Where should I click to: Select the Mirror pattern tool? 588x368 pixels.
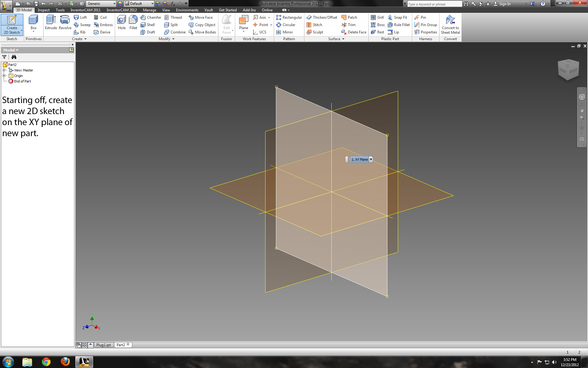pyautogui.click(x=285, y=32)
